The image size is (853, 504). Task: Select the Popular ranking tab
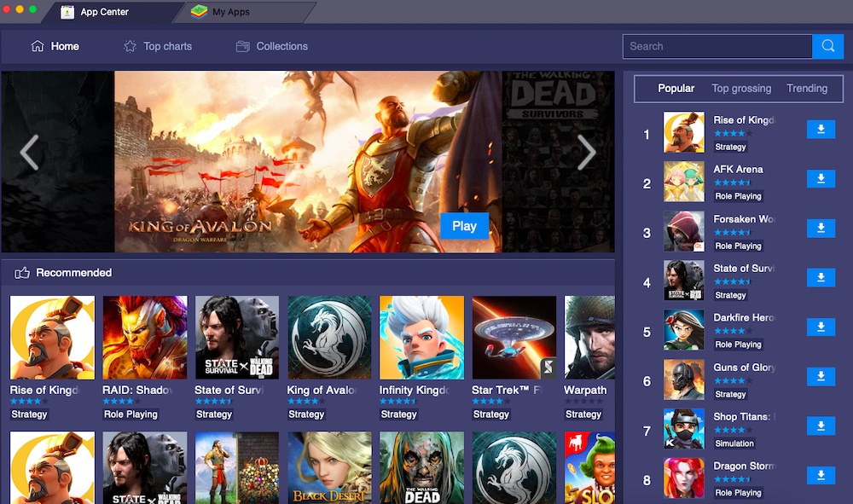pos(676,88)
